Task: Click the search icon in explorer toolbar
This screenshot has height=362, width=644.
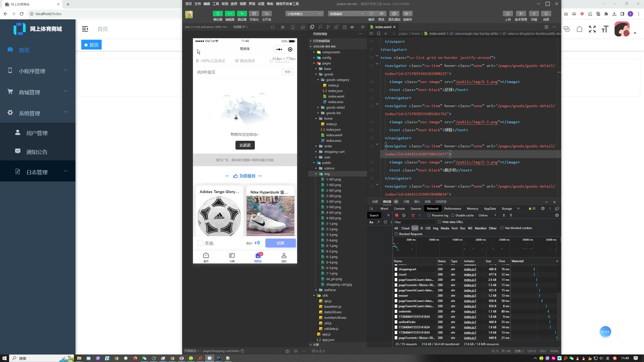Action: [x=320, y=27]
